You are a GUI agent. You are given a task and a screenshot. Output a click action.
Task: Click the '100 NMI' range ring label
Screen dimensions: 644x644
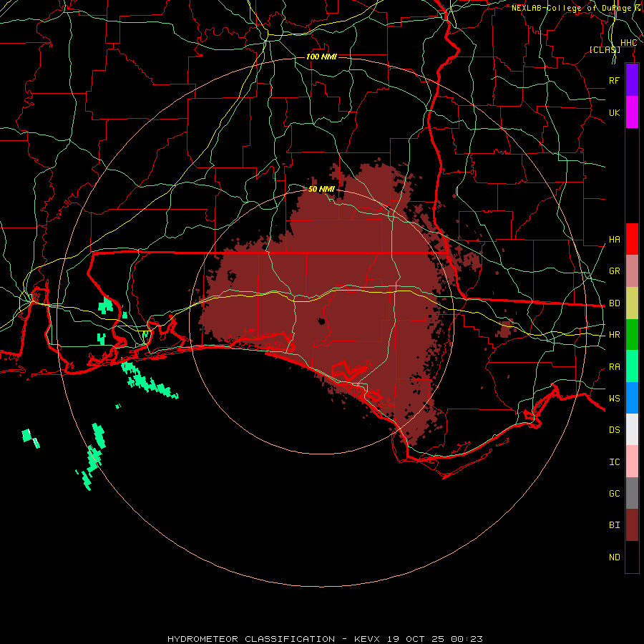pos(321,57)
